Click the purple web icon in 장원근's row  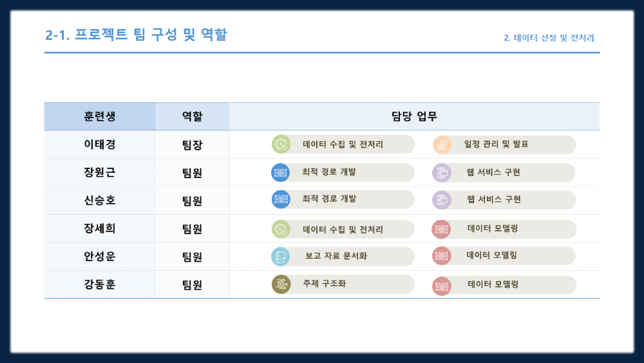click(442, 173)
